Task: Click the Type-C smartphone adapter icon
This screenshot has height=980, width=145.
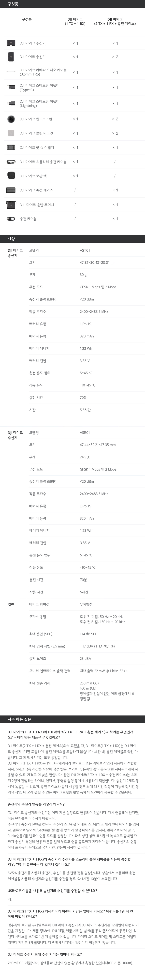Action: tap(11, 88)
